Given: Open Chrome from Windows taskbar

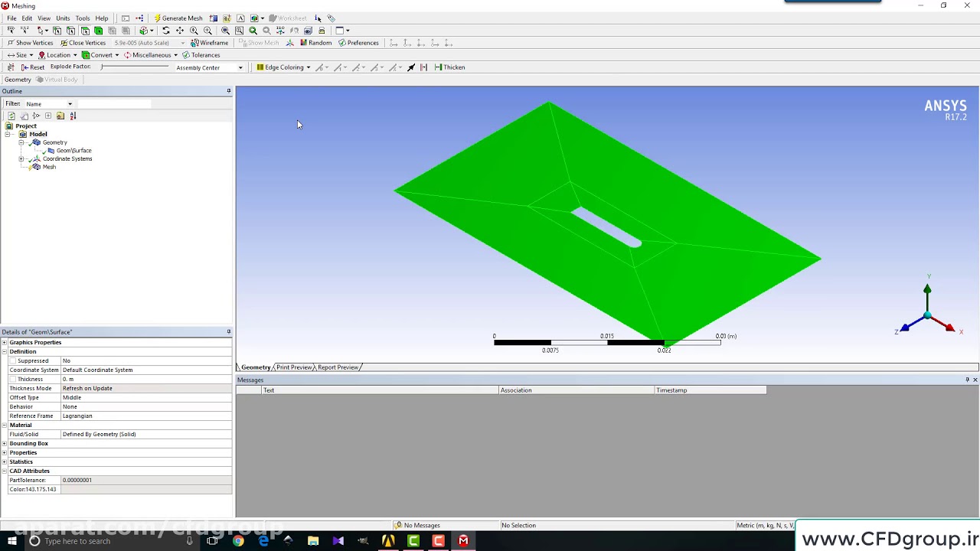Looking at the screenshot, I should pyautogui.click(x=238, y=541).
